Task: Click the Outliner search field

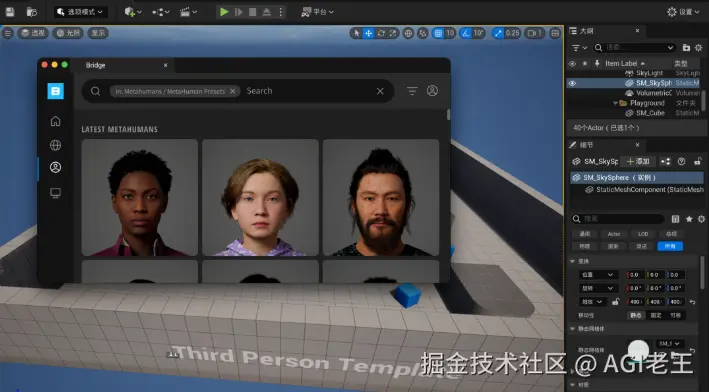Action: pyautogui.click(x=635, y=47)
